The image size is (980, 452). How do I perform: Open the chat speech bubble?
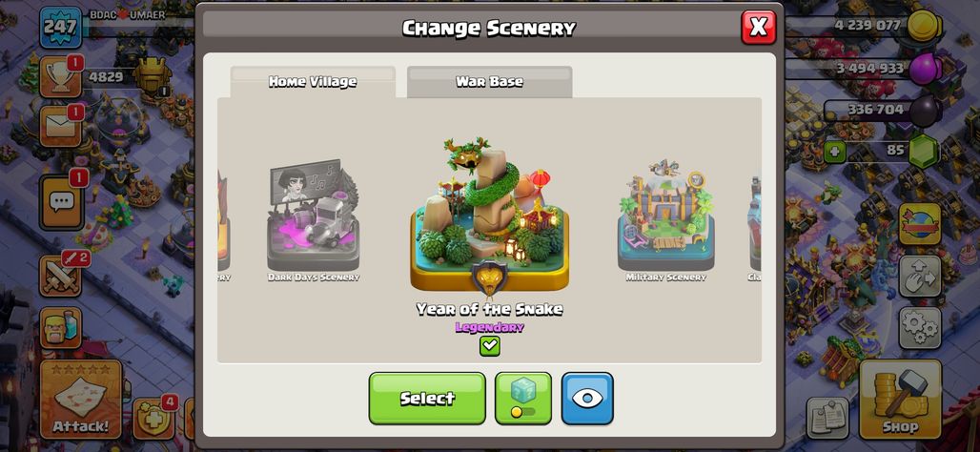61,202
